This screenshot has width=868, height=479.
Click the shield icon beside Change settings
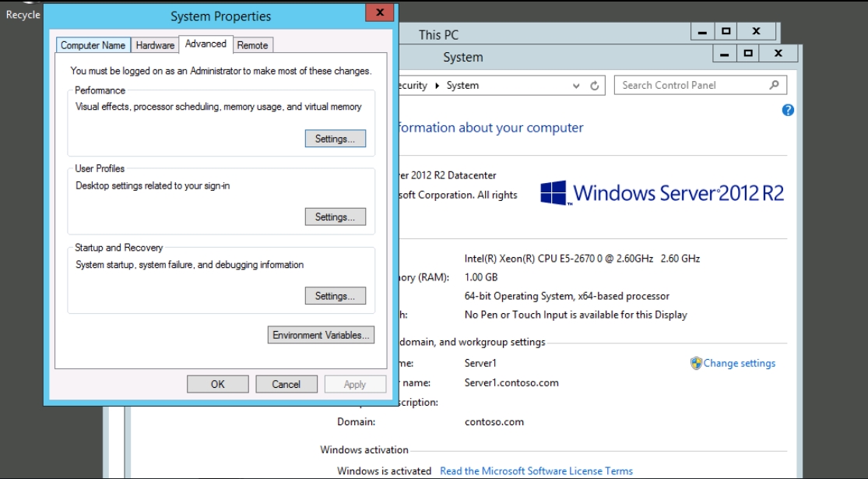[x=696, y=363]
